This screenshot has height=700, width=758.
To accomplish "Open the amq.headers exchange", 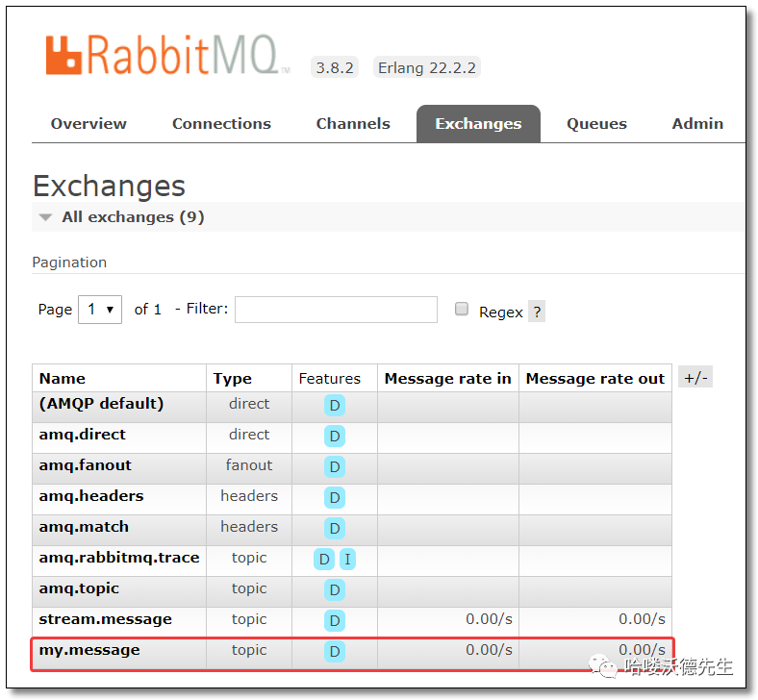I will 91,496.
